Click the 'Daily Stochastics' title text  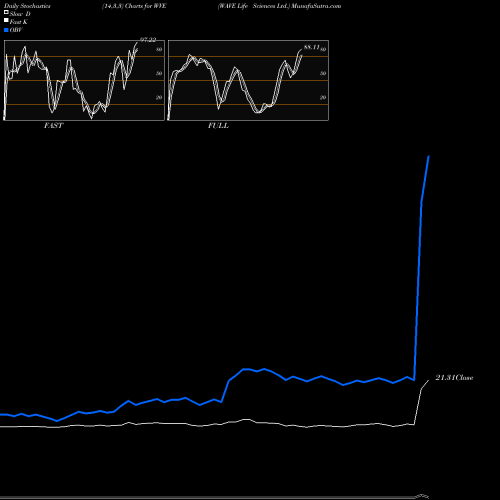click(27, 6)
